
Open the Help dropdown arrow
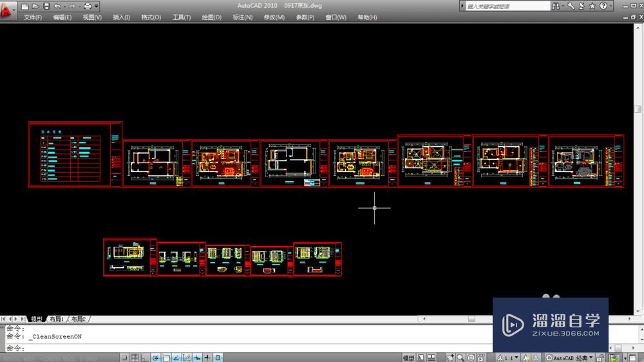611,6
